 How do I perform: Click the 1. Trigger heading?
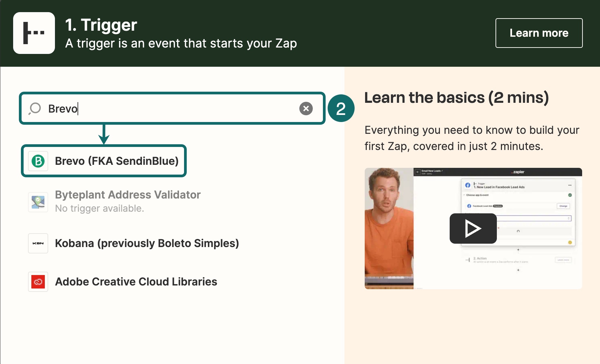click(x=101, y=25)
